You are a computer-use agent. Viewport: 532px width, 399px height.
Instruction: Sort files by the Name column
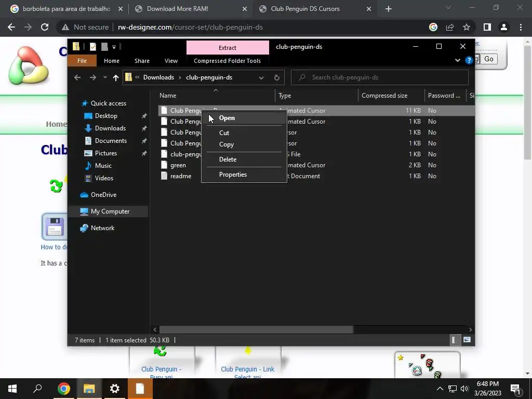pos(216,96)
